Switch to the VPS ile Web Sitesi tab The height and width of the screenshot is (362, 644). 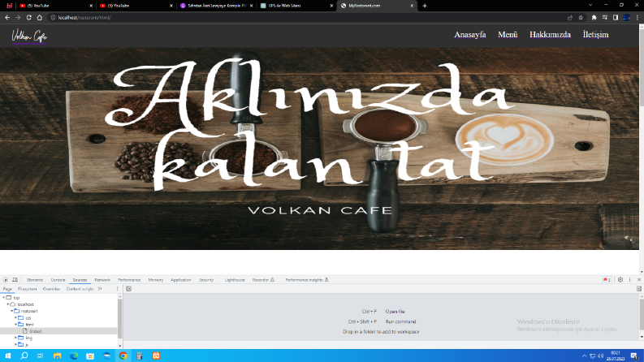pos(296,6)
